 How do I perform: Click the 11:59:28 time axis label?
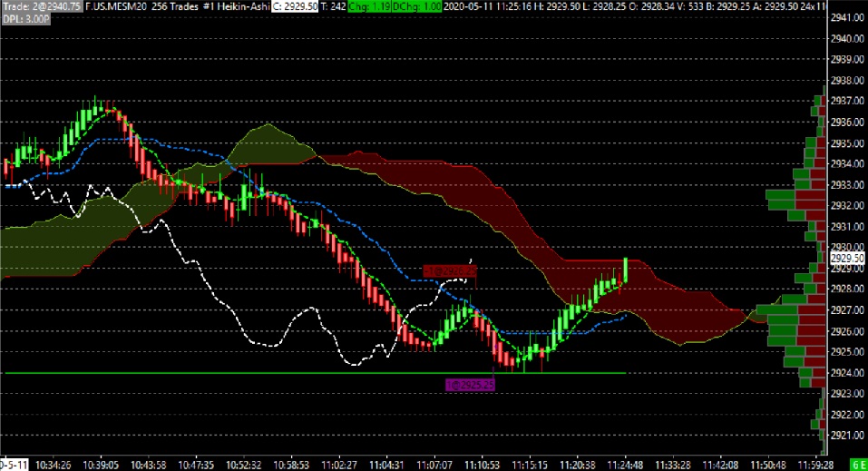point(815,465)
